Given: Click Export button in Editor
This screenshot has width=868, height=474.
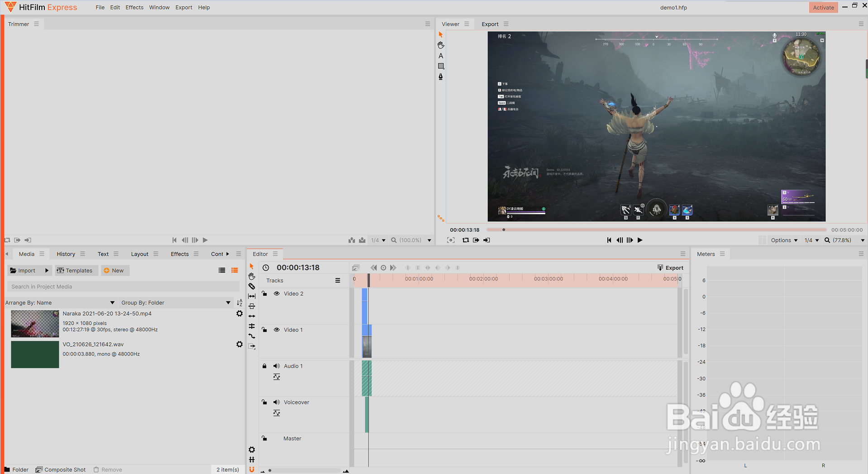Looking at the screenshot, I should point(670,268).
